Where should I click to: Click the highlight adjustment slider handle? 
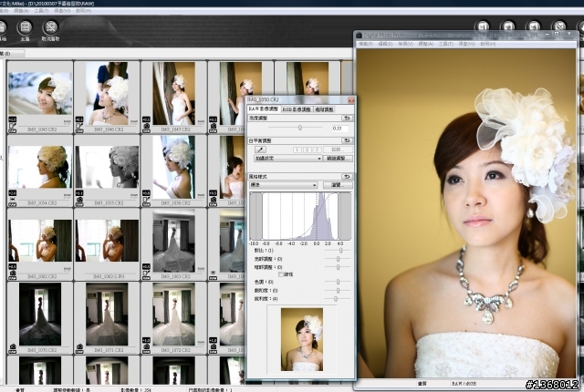click(339, 259)
